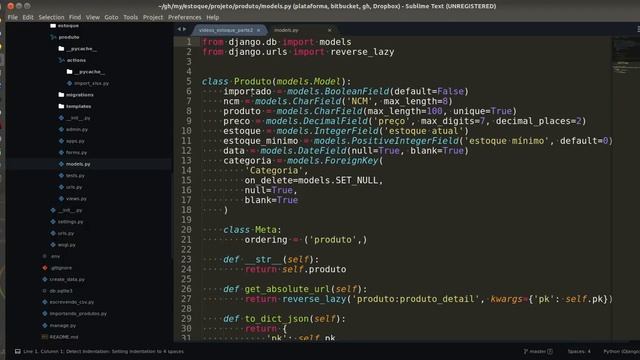Click on 'to_dict_json' method name
640x360 pixels.
click(x=276, y=319)
